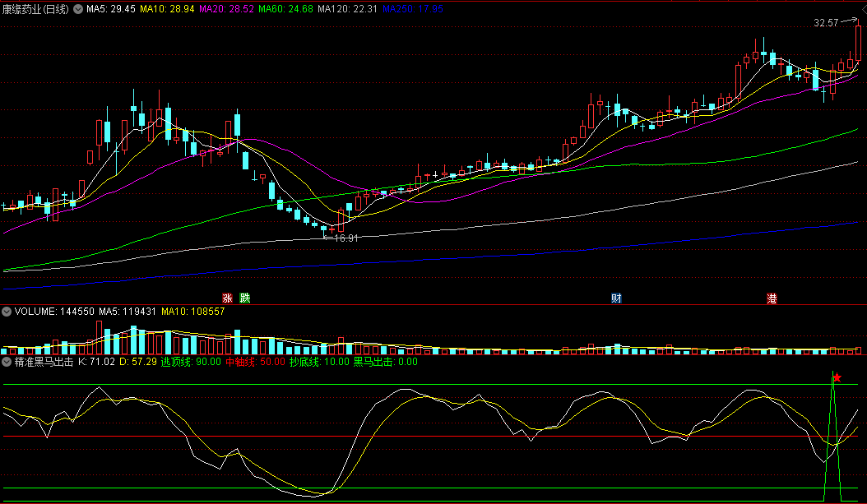Click the volume MA10: 108557 label

pyautogui.click(x=193, y=312)
